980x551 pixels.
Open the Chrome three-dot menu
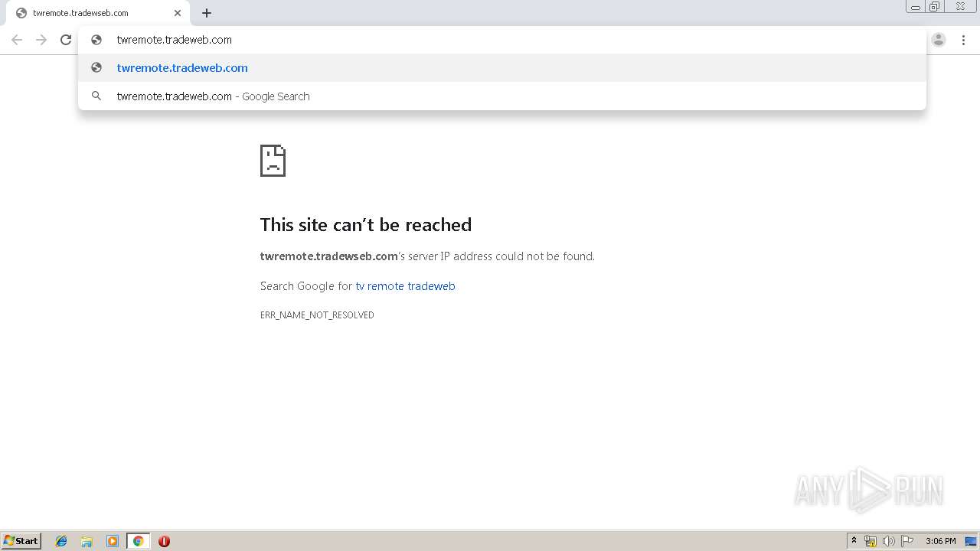[963, 40]
